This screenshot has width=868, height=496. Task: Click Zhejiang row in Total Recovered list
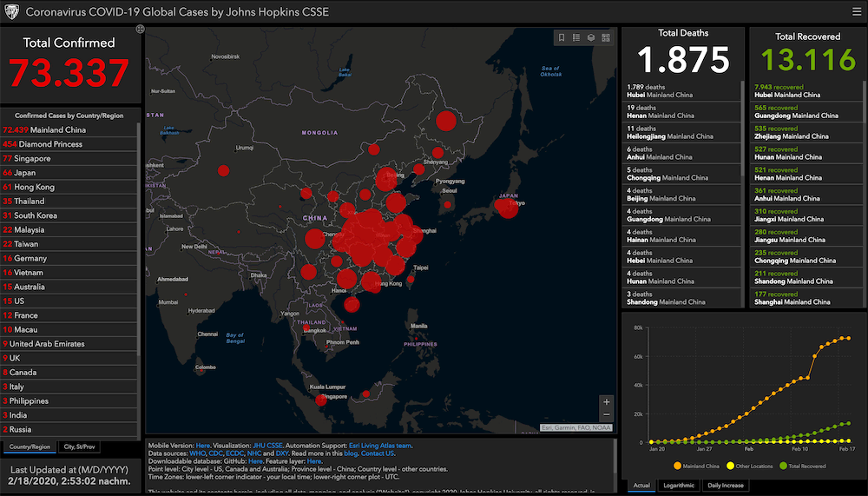tap(806, 132)
